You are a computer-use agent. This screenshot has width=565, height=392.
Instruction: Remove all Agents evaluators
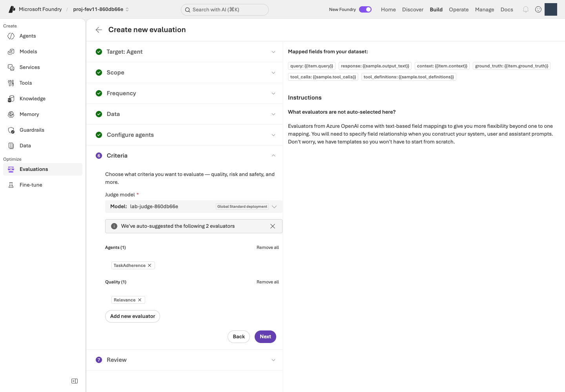pyautogui.click(x=268, y=248)
